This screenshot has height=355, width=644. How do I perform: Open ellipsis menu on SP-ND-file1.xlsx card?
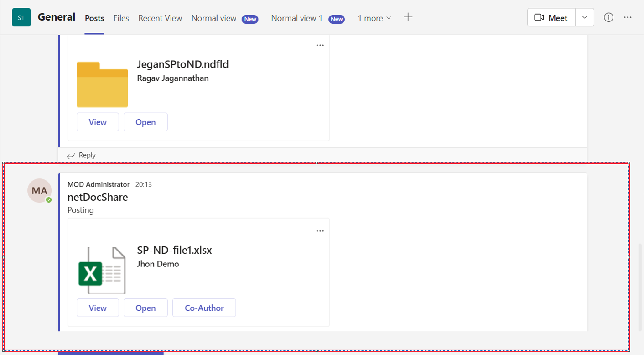click(320, 231)
